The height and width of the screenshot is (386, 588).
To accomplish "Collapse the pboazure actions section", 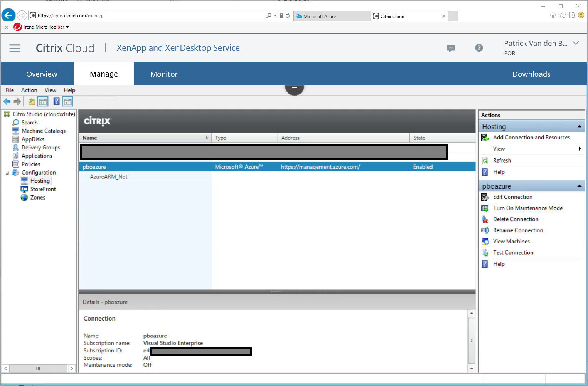I will 579,186.
